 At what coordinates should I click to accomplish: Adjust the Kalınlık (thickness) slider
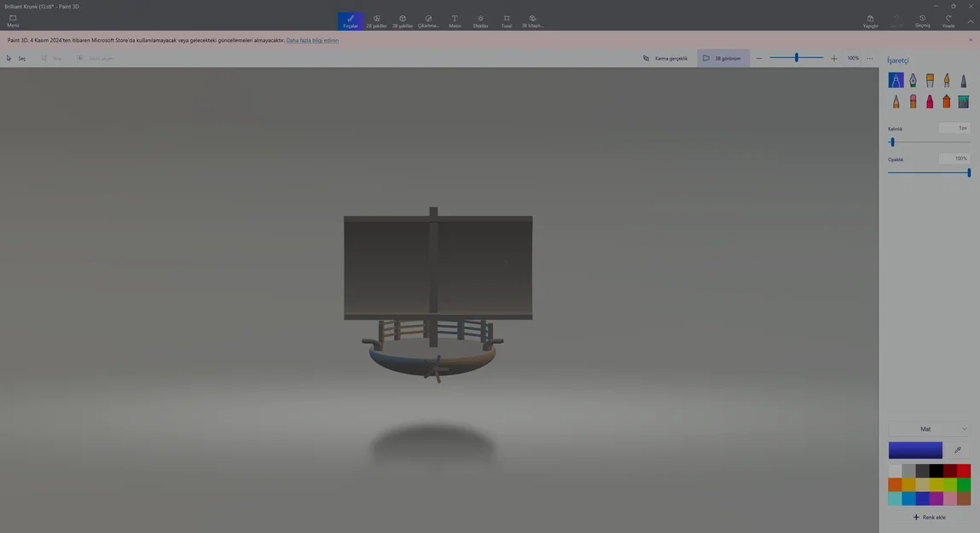[x=929, y=142]
